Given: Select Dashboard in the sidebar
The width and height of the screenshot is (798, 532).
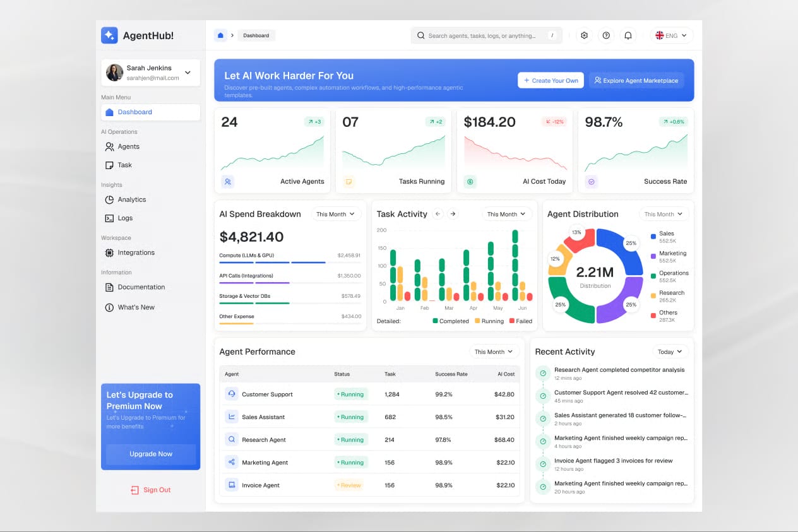Looking at the screenshot, I should 151,112.
